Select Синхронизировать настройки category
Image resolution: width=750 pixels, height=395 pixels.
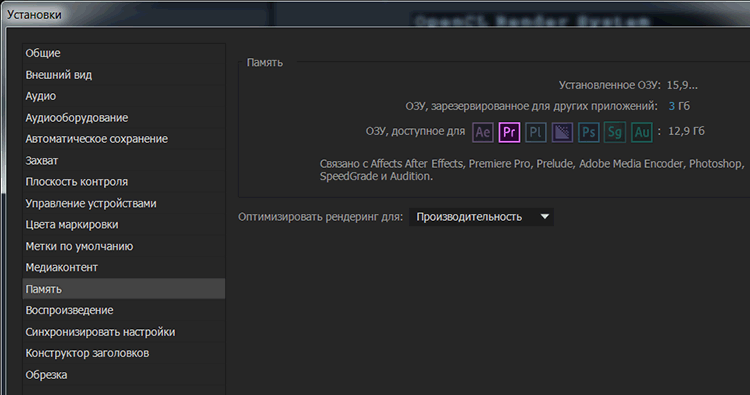pos(124,331)
